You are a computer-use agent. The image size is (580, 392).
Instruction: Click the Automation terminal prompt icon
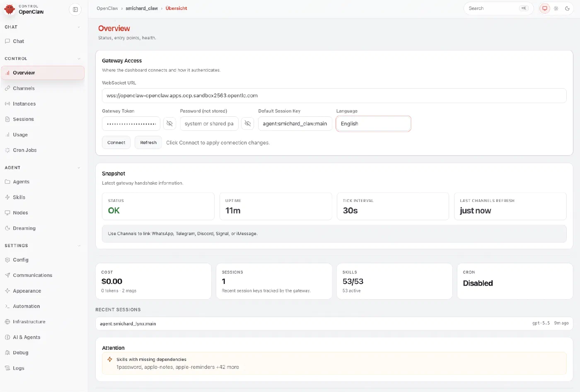[x=7, y=306]
